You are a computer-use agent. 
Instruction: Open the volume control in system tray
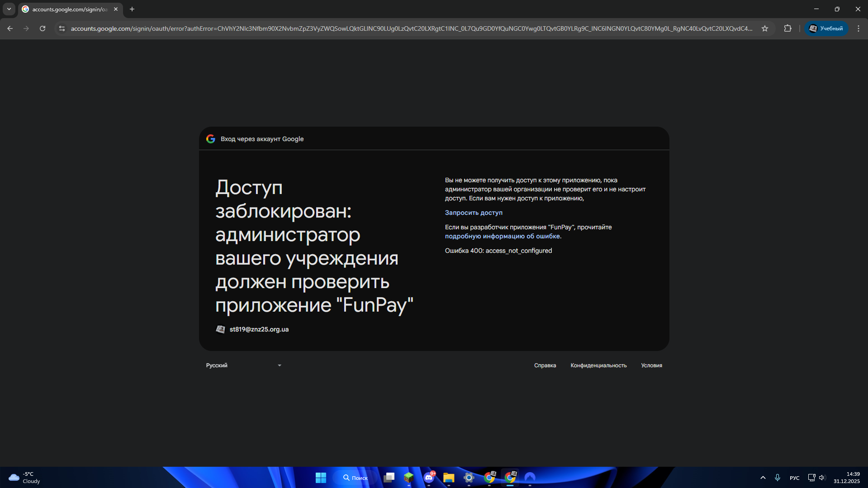click(822, 478)
